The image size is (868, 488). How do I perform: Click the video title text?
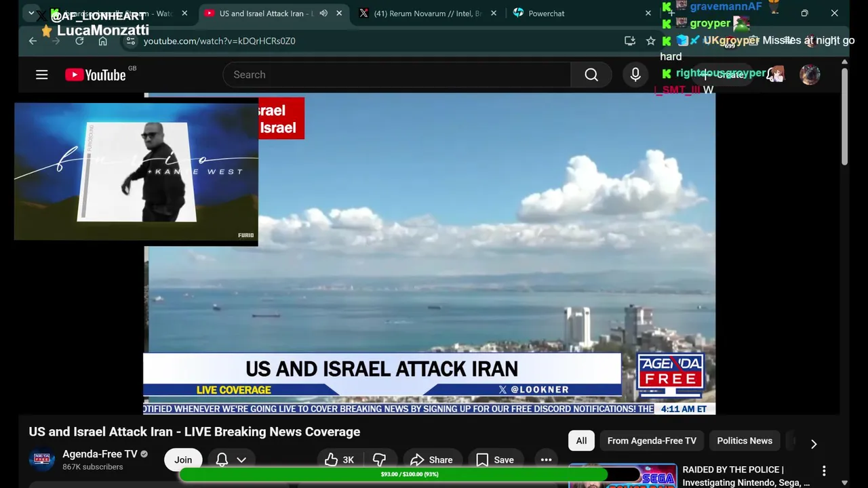[x=194, y=432]
